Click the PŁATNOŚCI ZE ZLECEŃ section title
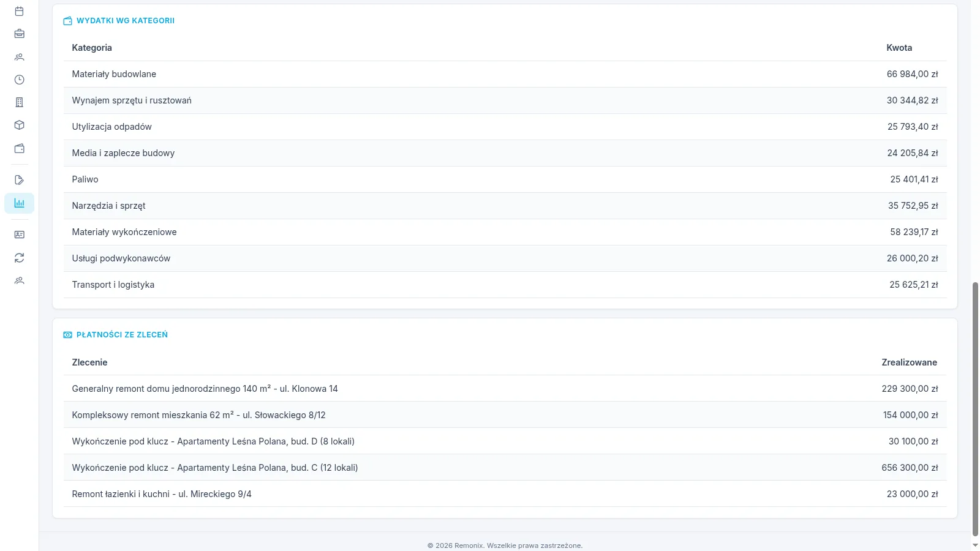980x551 pixels. tap(122, 335)
